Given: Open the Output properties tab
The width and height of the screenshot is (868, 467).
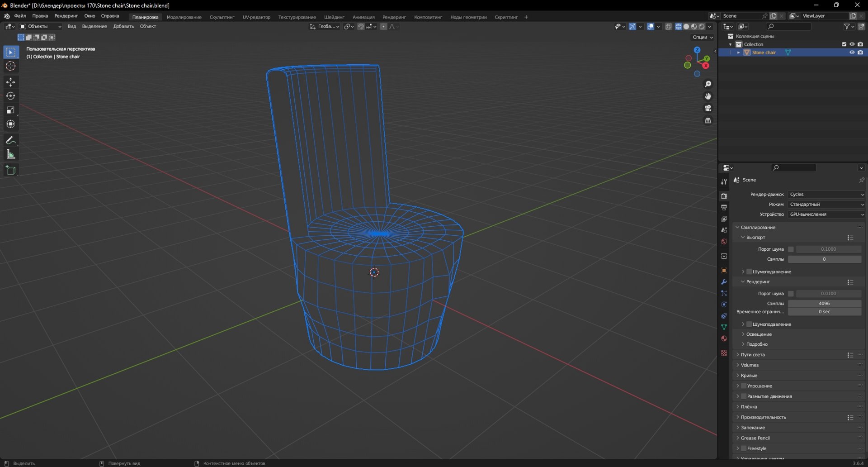Looking at the screenshot, I should tap(724, 207).
